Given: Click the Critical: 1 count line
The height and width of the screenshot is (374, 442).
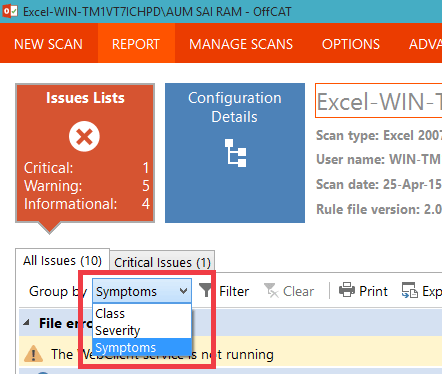Looking at the screenshot, I should [87, 168].
